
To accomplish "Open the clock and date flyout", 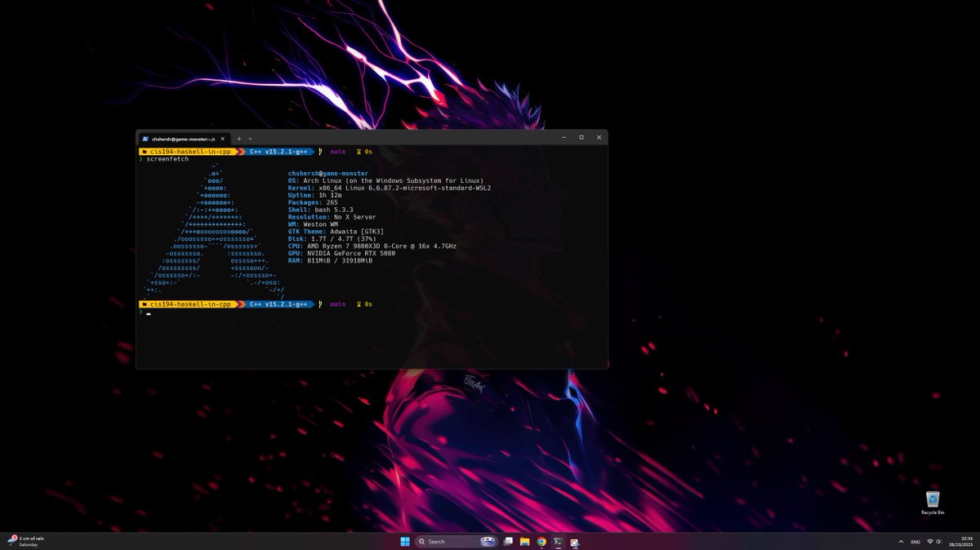I will click(959, 541).
